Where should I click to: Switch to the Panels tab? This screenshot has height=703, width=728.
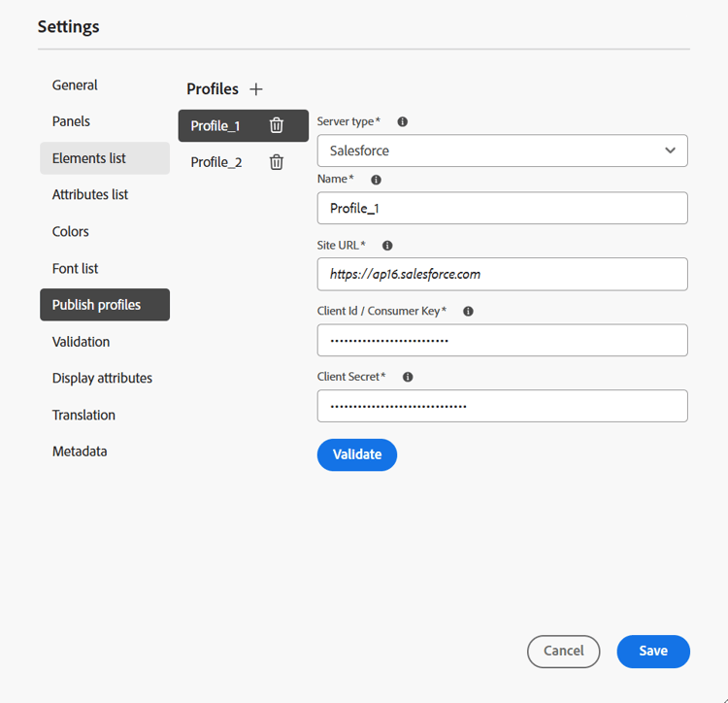pyautogui.click(x=71, y=121)
